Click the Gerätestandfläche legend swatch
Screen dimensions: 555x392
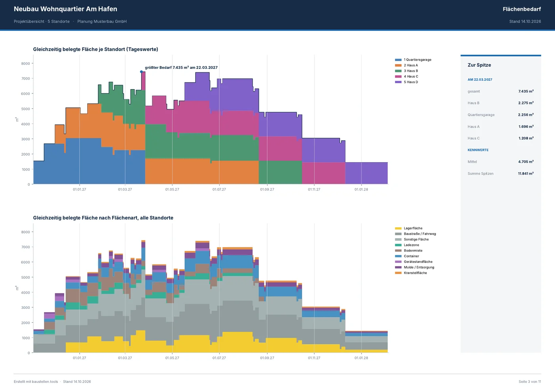pyautogui.click(x=398, y=262)
